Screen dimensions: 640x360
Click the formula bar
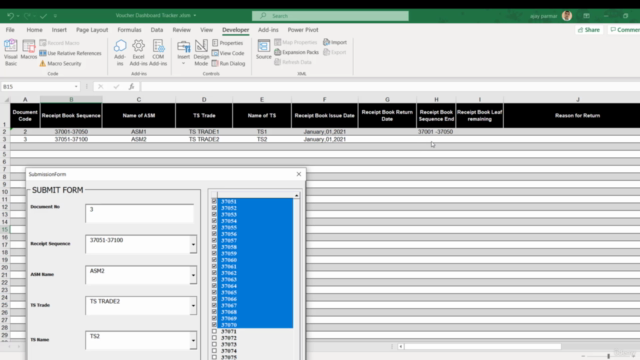(x=390, y=87)
